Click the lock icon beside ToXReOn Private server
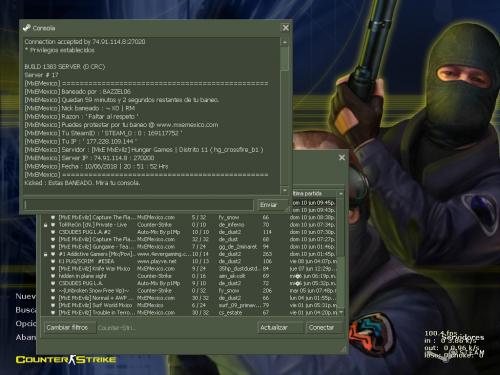 click(46, 225)
